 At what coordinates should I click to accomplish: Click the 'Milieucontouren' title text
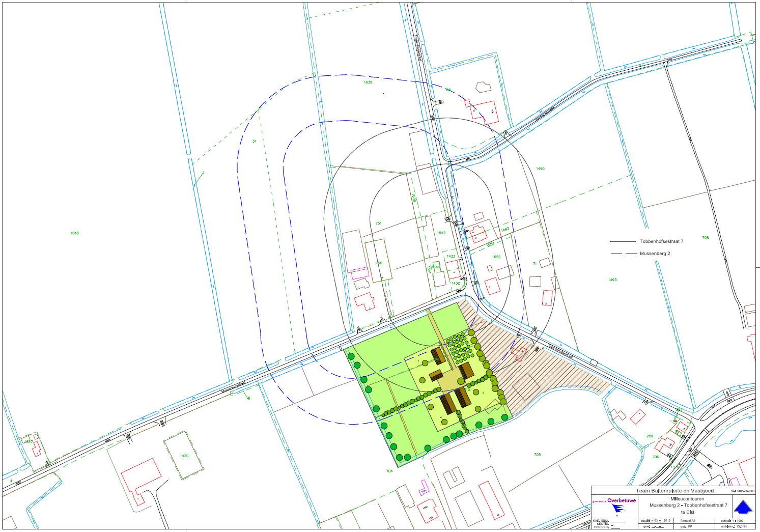[x=687, y=499]
